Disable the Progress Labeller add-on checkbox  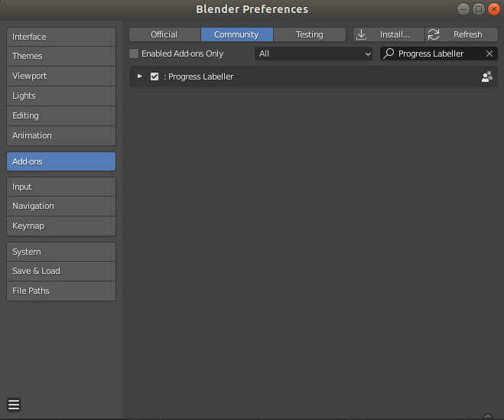154,77
